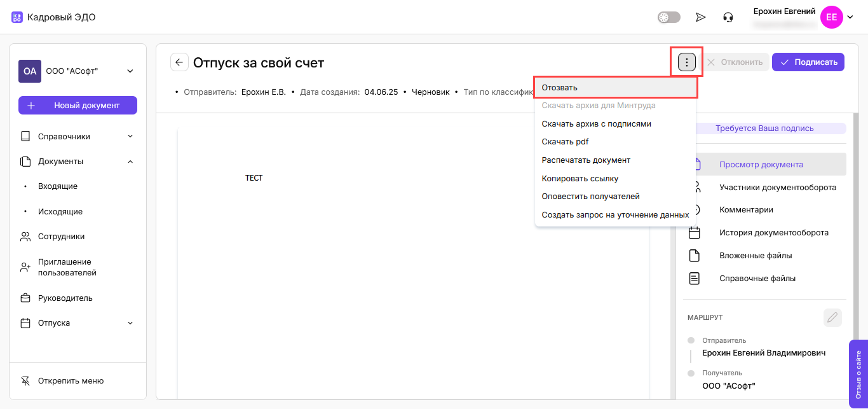This screenshot has height=409, width=868.
Task: Open История документооборота calendar icon
Action: click(x=695, y=233)
